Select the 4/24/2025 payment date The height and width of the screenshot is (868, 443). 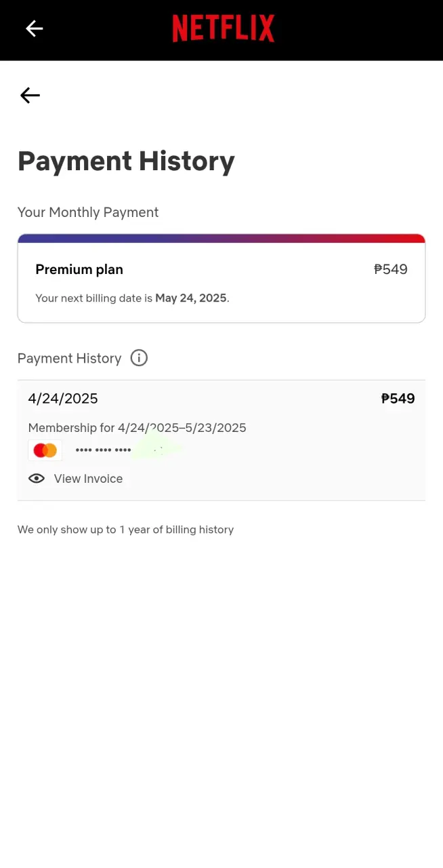[x=63, y=399]
